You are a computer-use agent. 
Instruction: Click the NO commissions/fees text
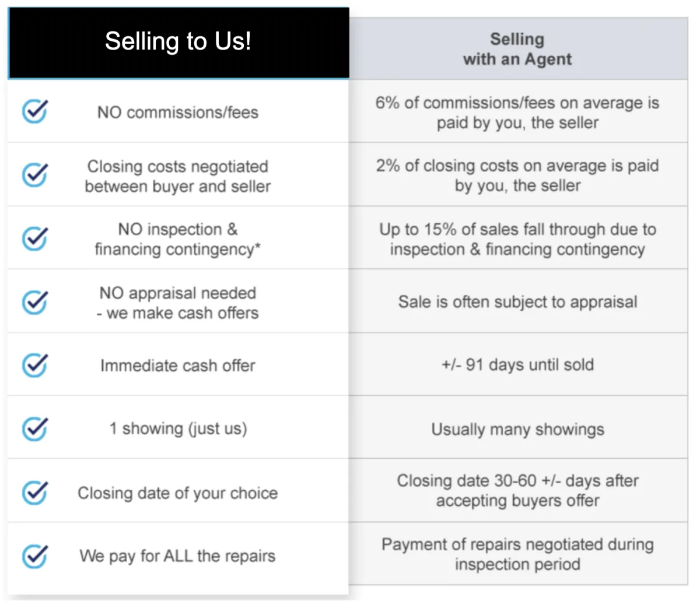tap(178, 112)
